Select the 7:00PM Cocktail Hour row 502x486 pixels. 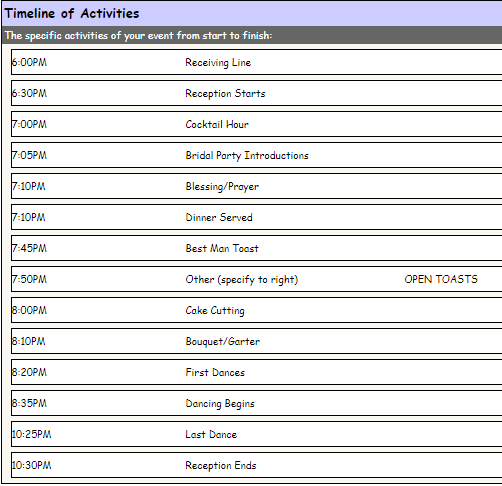point(257,124)
